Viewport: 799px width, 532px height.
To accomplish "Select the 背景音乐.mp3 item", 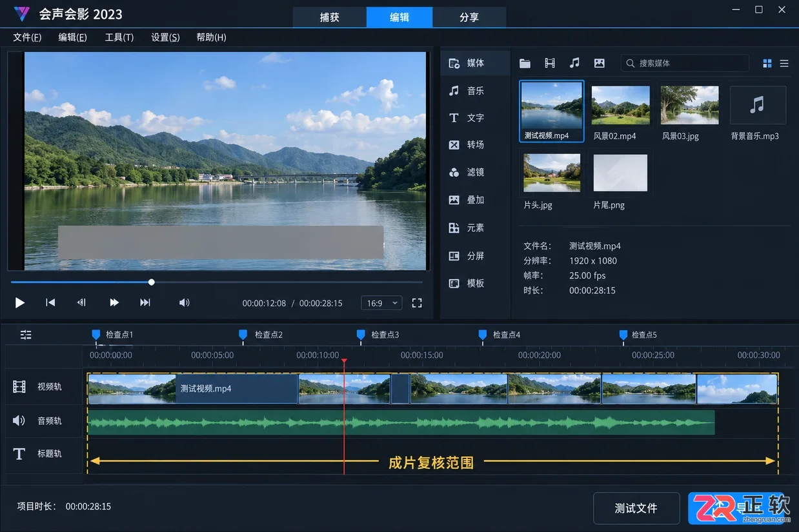I will pyautogui.click(x=758, y=105).
